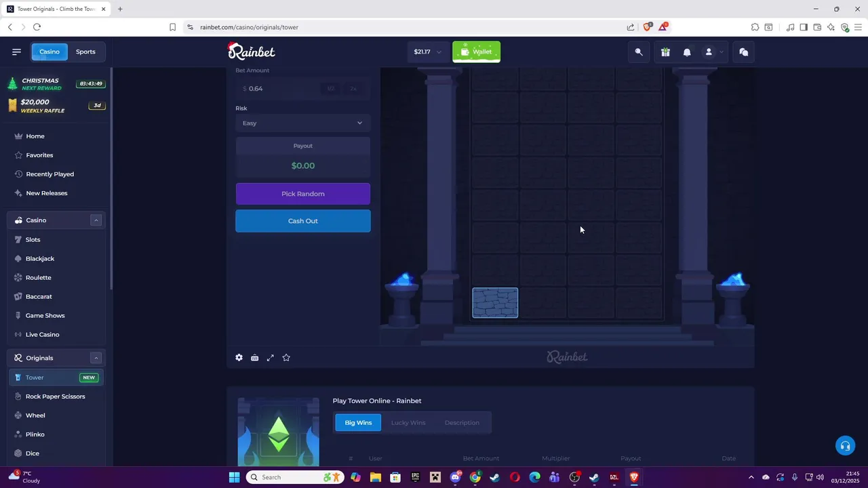Halve the bet with 1/2 button
This screenshot has width=868, height=488.
tap(331, 89)
